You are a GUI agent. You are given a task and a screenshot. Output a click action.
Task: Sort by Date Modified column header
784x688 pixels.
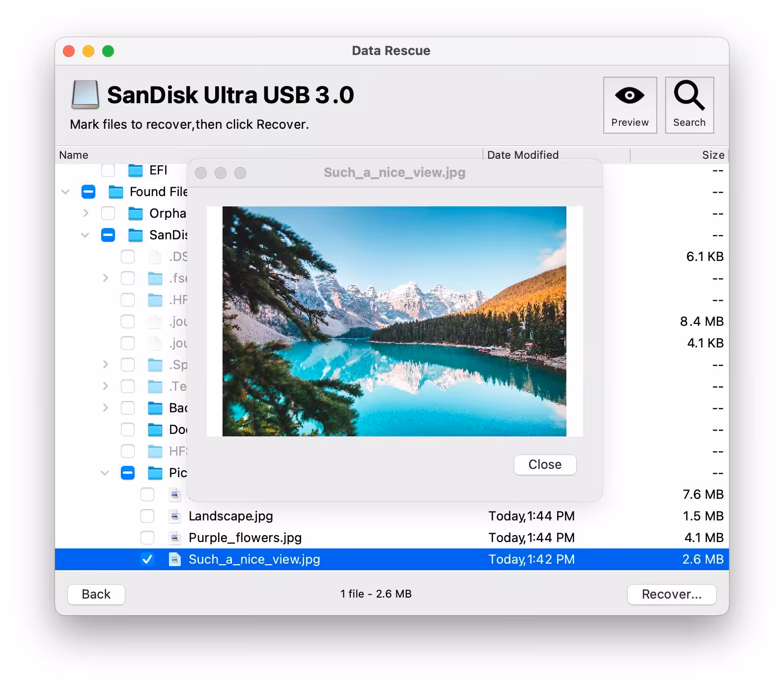click(x=523, y=155)
